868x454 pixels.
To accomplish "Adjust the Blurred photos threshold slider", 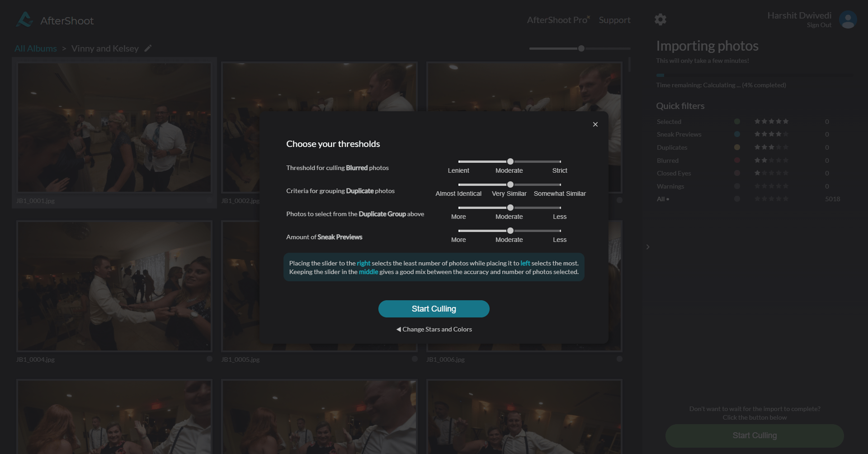I will pyautogui.click(x=509, y=161).
